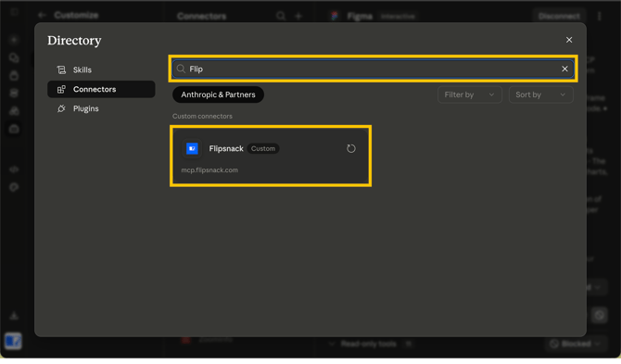
Task: Click the Plugins plug icon in sidebar
Action: 61,108
